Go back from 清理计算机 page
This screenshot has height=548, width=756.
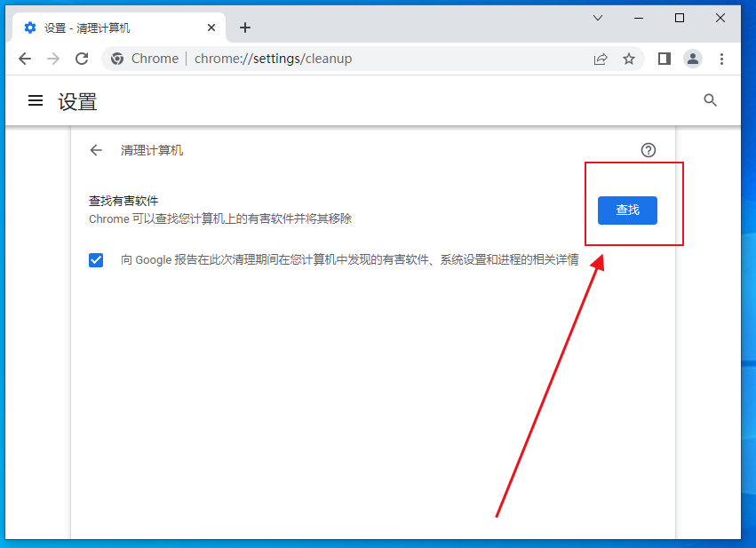point(96,150)
